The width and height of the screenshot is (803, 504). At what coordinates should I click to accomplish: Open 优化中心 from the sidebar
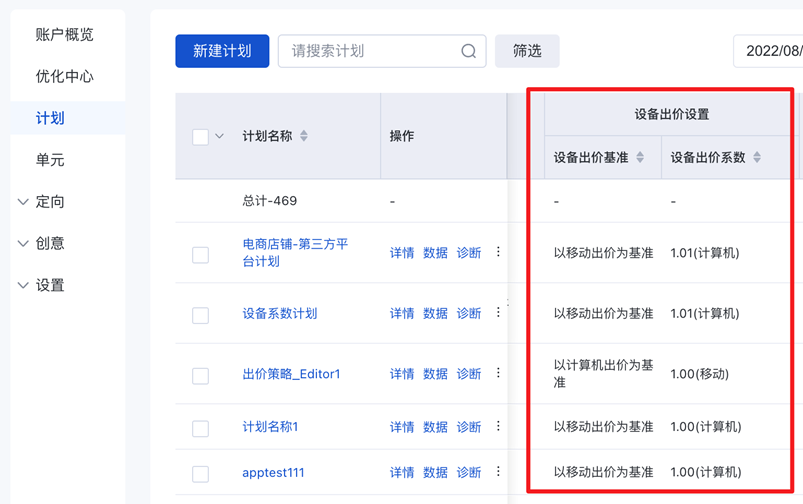65,77
